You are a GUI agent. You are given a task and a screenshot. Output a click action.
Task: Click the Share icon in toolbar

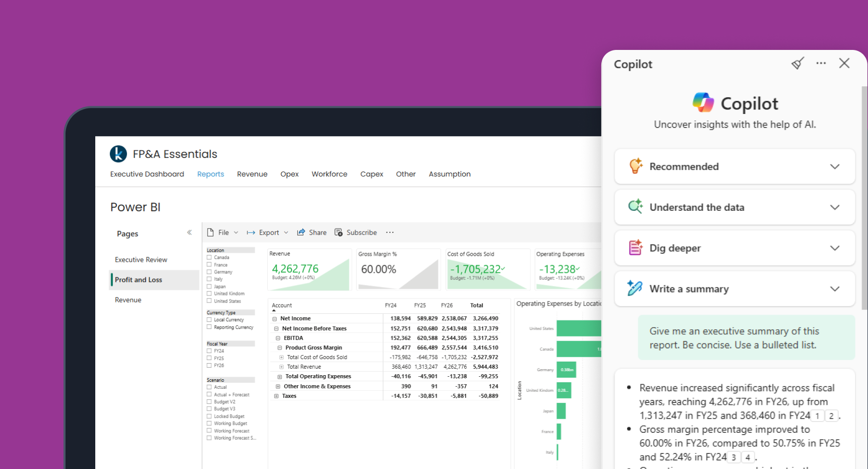pyautogui.click(x=301, y=232)
